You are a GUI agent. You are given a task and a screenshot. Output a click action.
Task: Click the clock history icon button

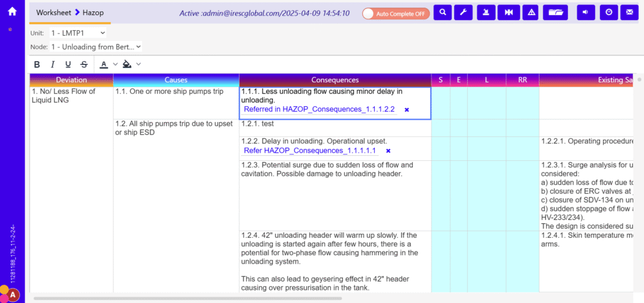[608, 13]
